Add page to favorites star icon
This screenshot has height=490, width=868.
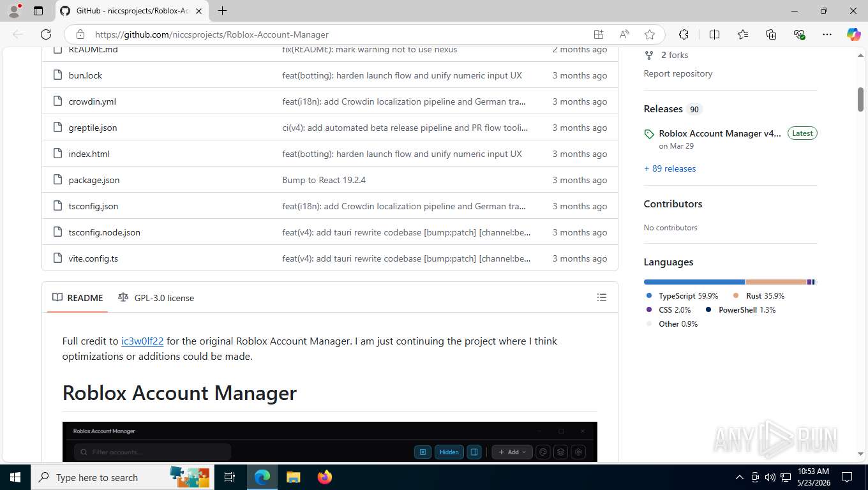point(650,34)
